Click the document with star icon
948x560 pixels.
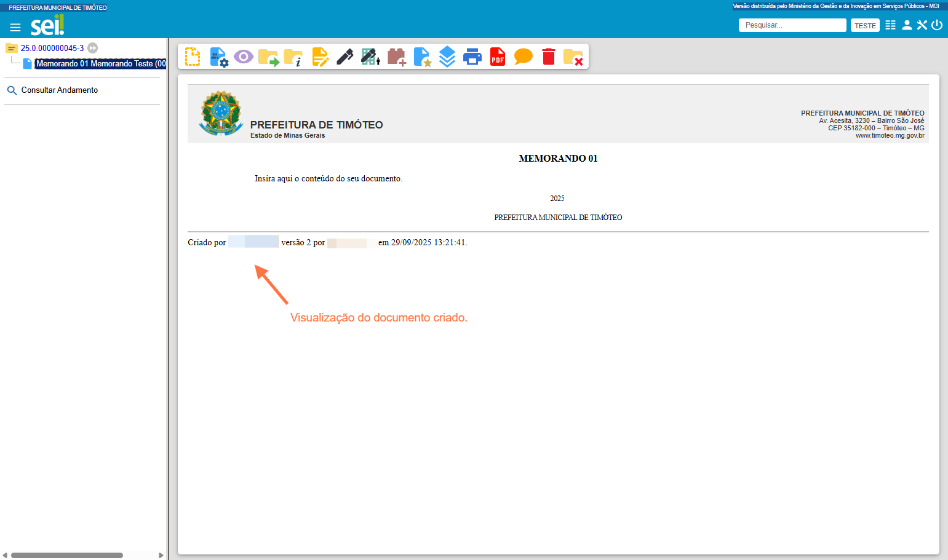point(422,57)
